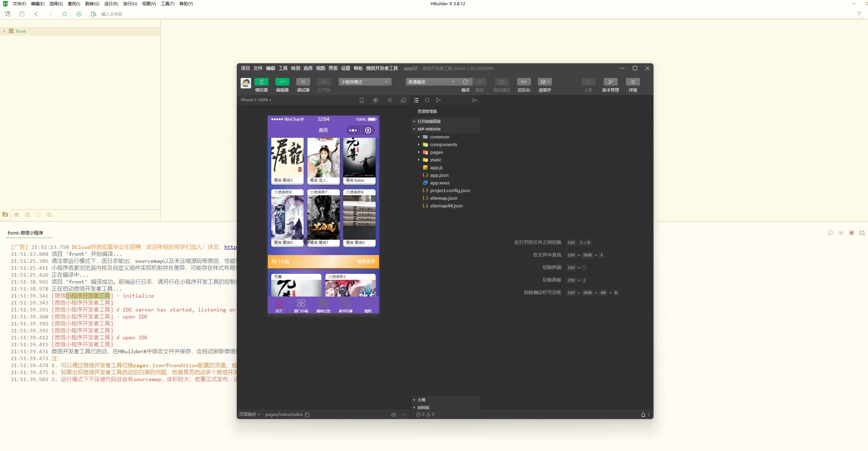Viewport: 868px width, 451px height.
Task: Click the simulator mute speaker icon
Action: [389, 100]
